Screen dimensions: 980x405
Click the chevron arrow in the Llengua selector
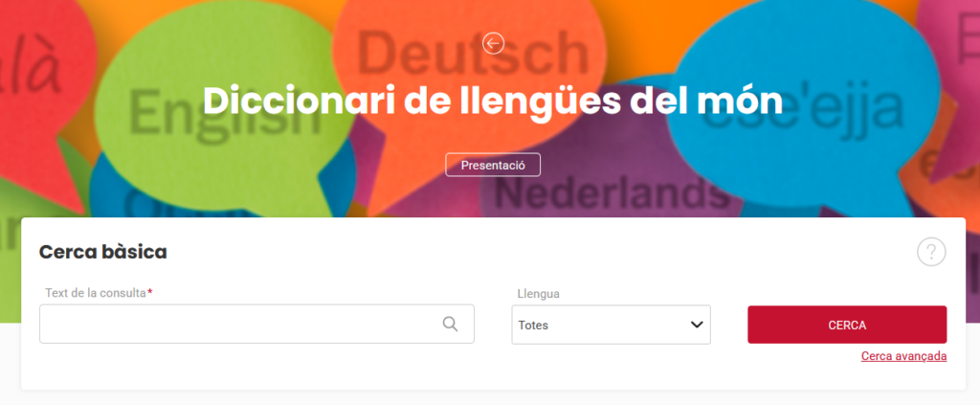[x=697, y=325]
